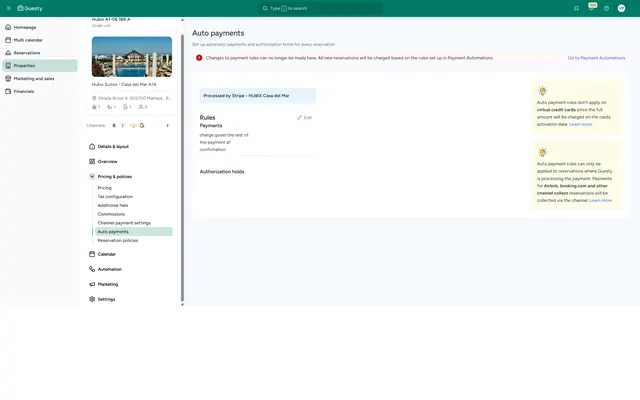The image size is (640, 400).
Task: Click the Homepage house icon
Action: click(8, 27)
